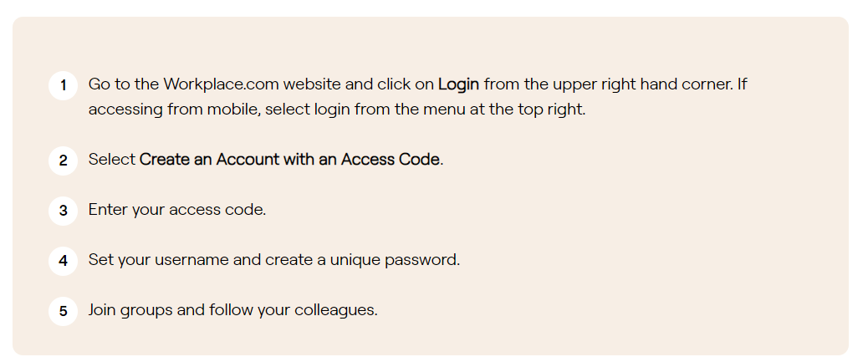Screen dimensions: 868x362
Task: Click the step 2 number circle
Action: (x=63, y=161)
